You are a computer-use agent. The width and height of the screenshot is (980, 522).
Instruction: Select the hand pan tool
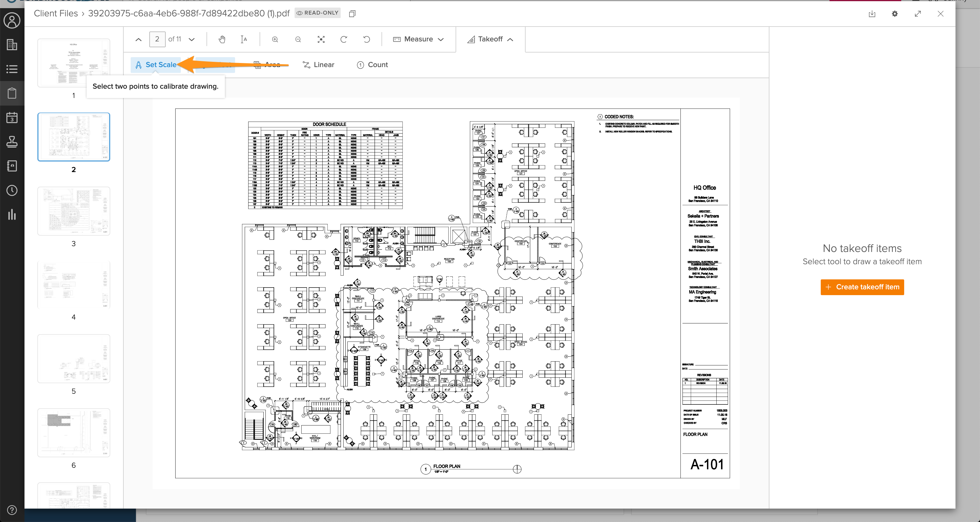(x=222, y=39)
